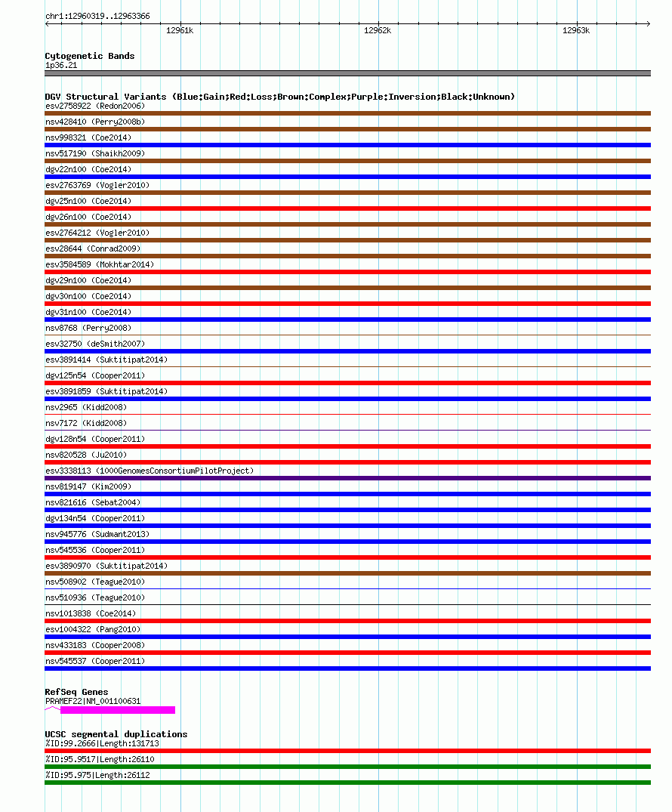The height and width of the screenshot is (812, 672).
Task: Click the RefSeq Genes track title
Action: (76, 692)
